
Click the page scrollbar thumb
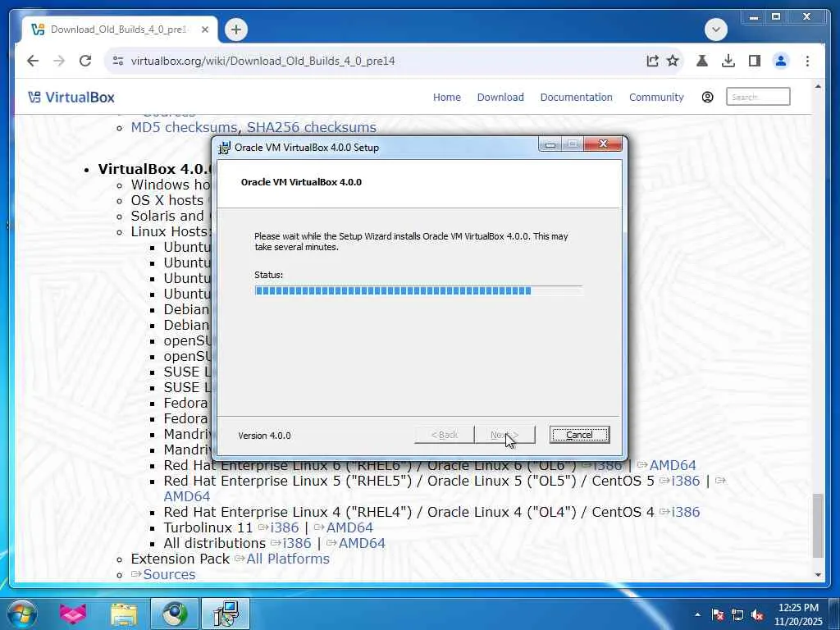pos(818,526)
